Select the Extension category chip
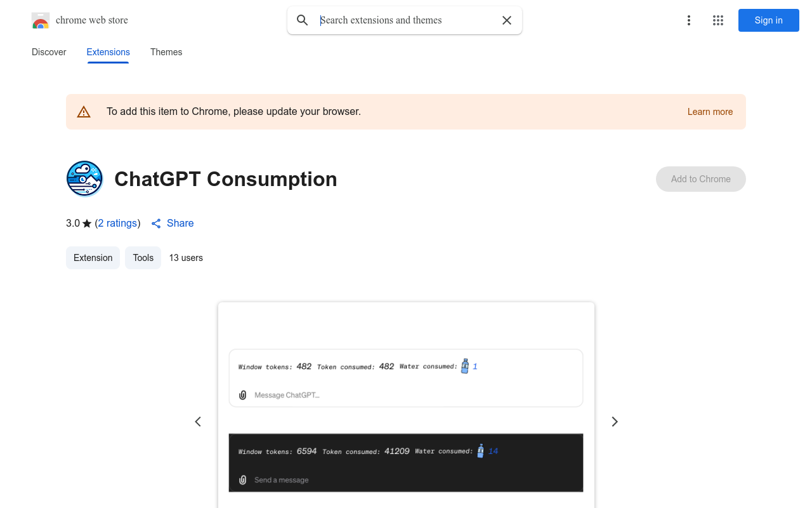812x508 pixels. tap(93, 258)
